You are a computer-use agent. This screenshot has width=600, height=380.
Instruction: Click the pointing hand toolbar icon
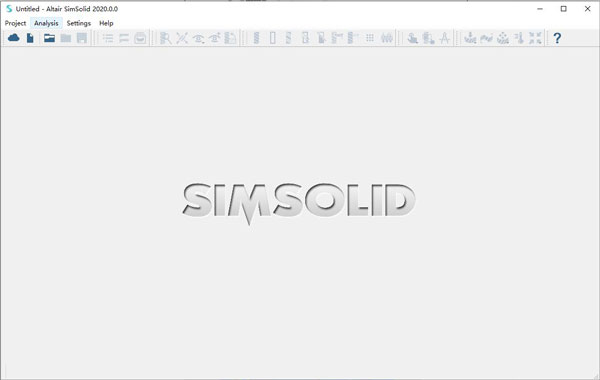pos(412,38)
